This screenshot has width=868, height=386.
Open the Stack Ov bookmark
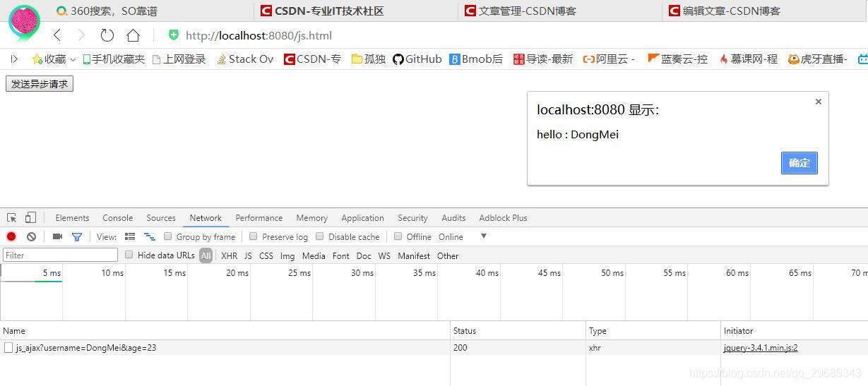(x=245, y=59)
